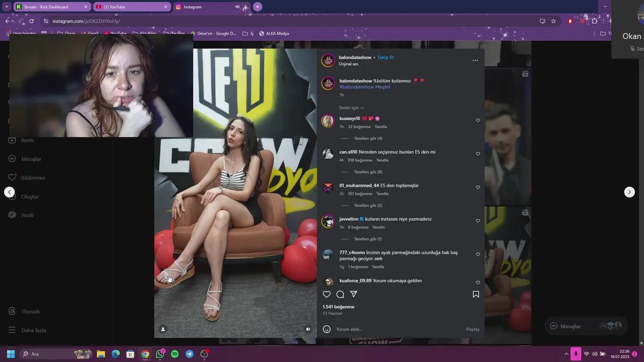Open Microsoft Edge from the taskbar
Image resolution: width=644 pixels, height=362 pixels.
pos(115,354)
